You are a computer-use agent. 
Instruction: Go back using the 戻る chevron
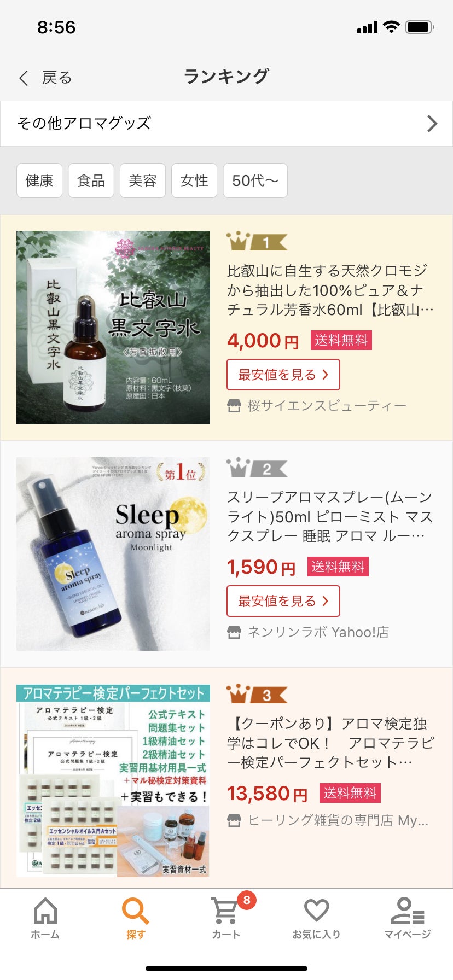[x=24, y=78]
